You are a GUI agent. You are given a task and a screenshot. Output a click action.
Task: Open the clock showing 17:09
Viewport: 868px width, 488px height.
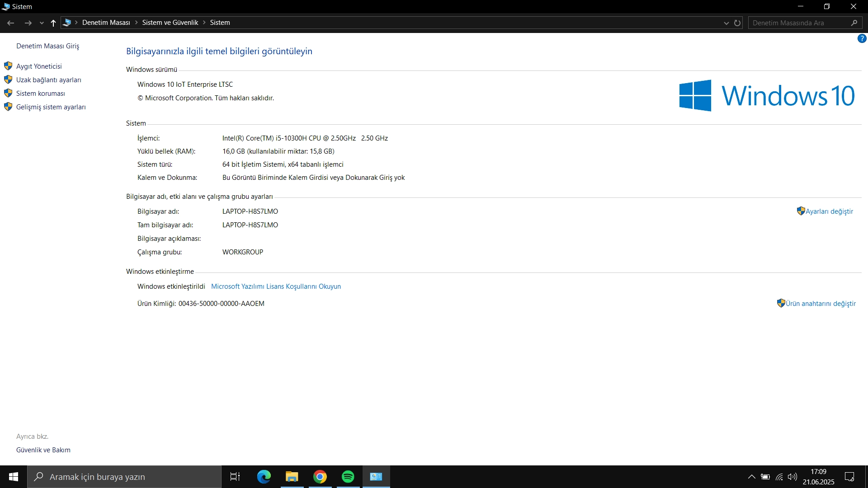[x=818, y=477]
